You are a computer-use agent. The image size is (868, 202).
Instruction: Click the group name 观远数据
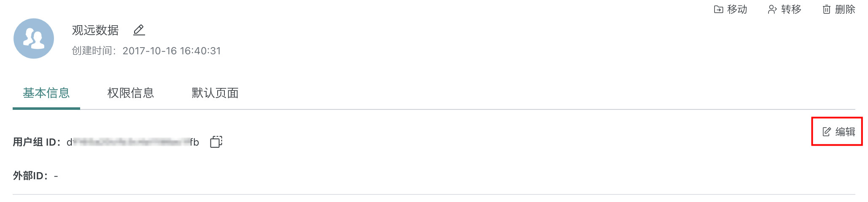click(x=95, y=30)
